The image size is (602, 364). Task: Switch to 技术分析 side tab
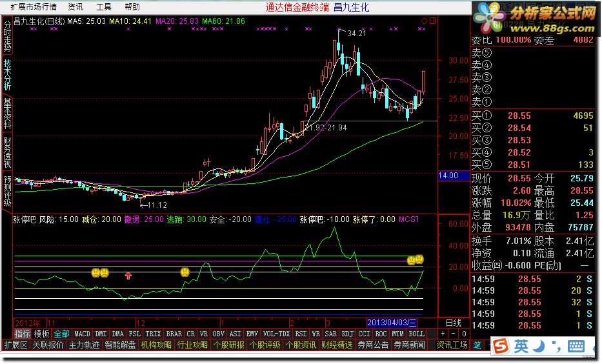[x=7, y=74]
